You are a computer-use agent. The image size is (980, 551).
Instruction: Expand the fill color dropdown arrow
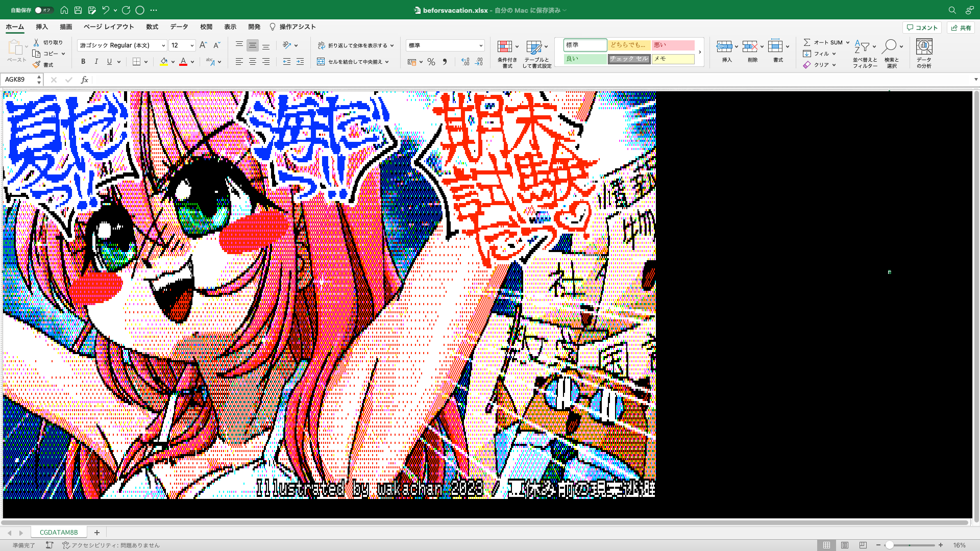pyautogui.click(x=173, y=62)
